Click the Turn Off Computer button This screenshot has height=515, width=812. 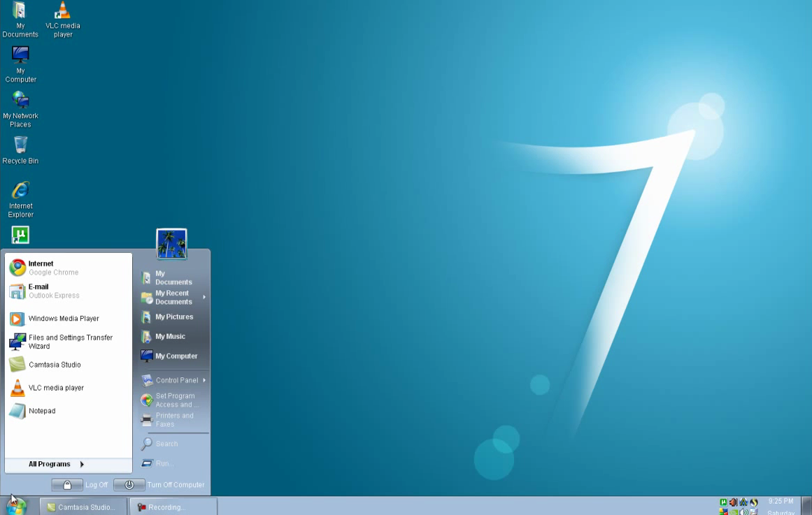pyautogui.click(x=159, y=485)
